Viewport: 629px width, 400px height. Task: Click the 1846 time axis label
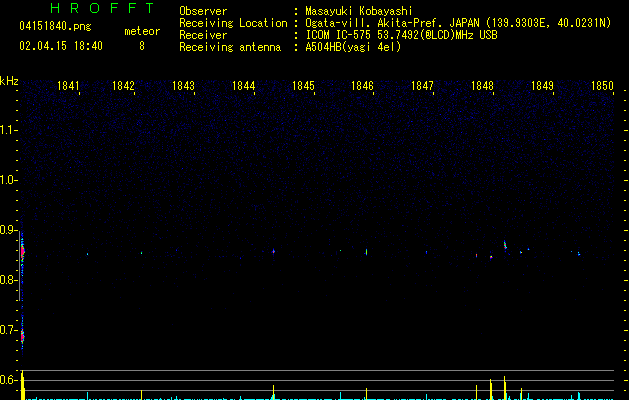(362, 86)
